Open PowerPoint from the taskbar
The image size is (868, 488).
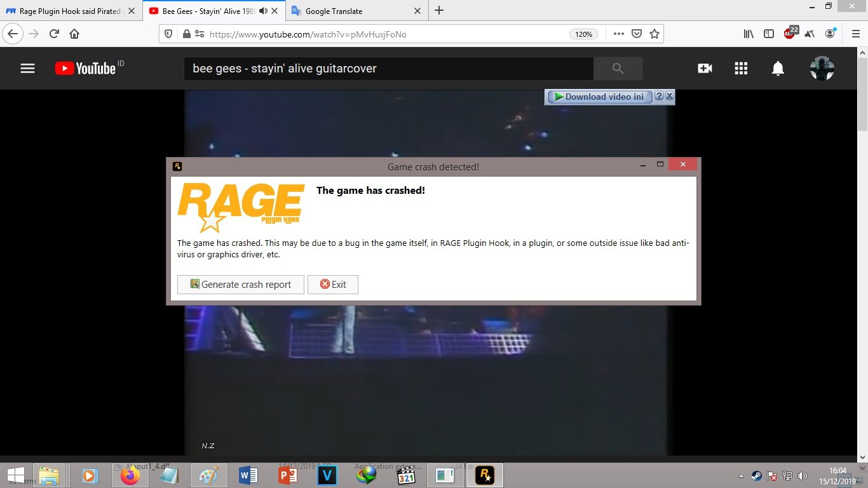click(288, 475)
